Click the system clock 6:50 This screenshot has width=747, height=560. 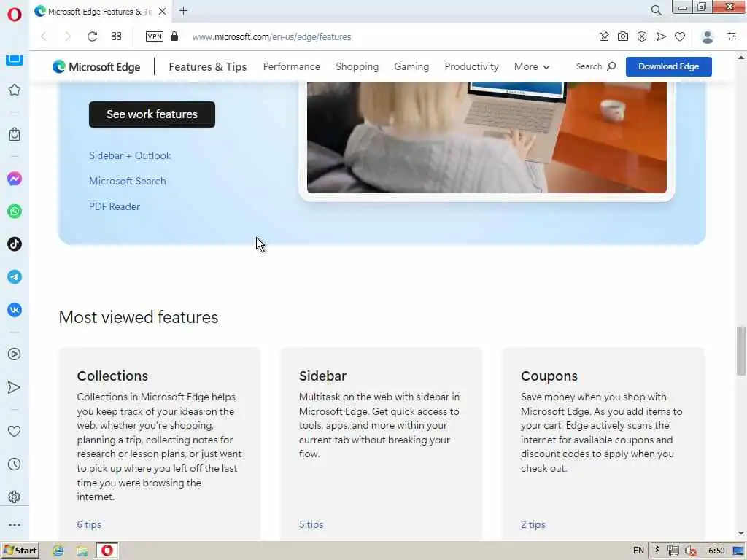tap(716, 551)
